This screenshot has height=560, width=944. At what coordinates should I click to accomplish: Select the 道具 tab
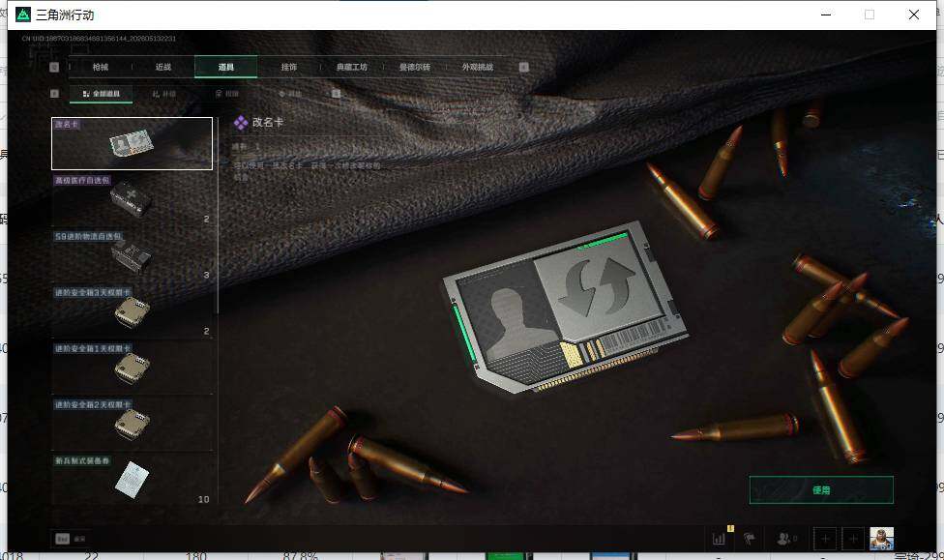coord(225,67)
